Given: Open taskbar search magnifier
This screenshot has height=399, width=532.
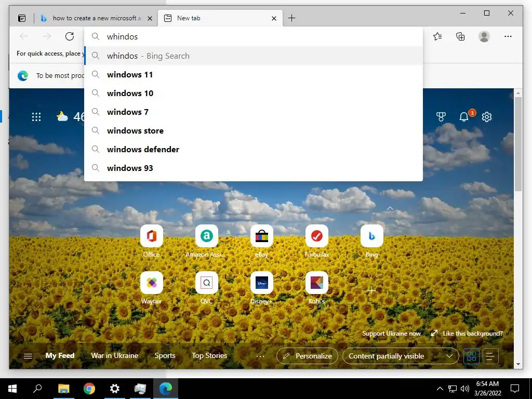Looking at the screenshot, I should (37, 389).
